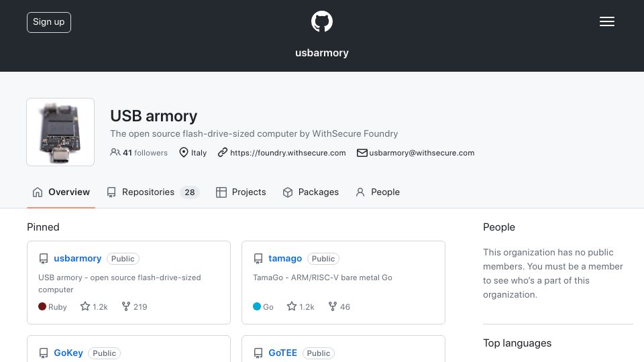Viewport: 644px width, 362px height.
Task: Click the Ruby language color dot
Action: click(42, 306)
